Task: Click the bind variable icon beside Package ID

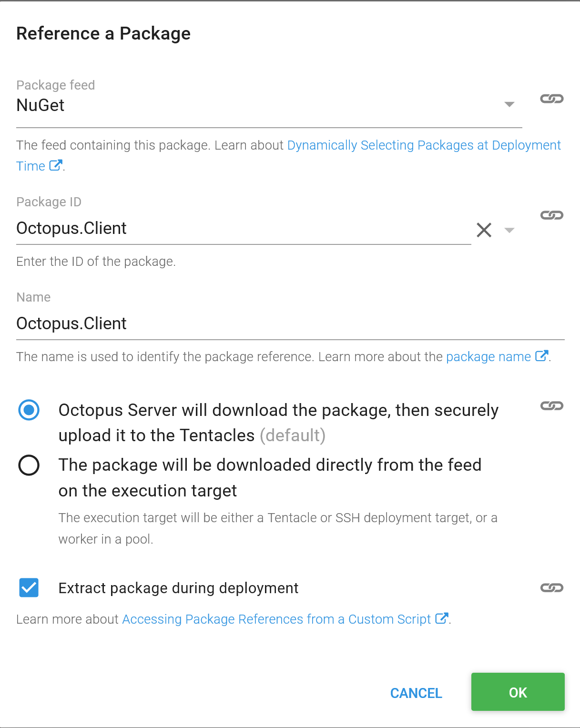Action: [x=551, y=215]
